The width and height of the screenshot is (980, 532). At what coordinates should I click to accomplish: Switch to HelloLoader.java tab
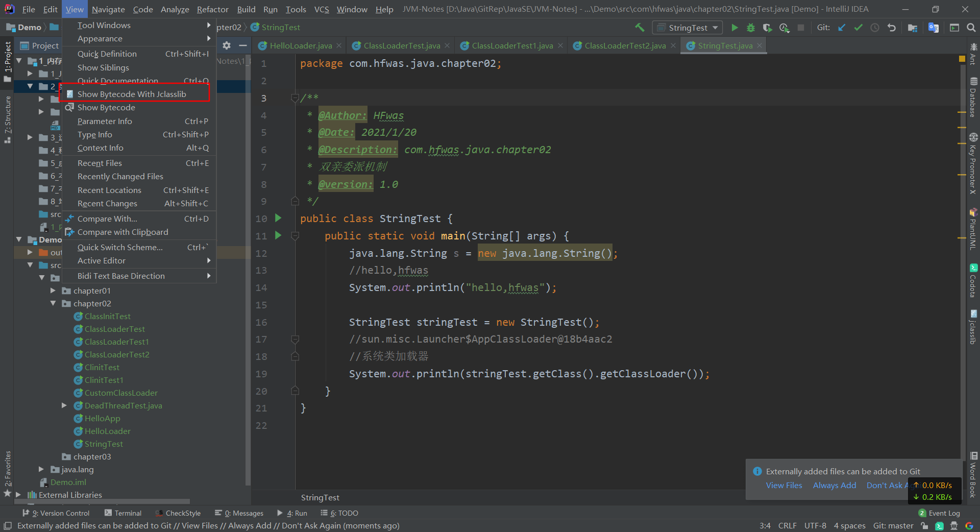click(301, 45)
